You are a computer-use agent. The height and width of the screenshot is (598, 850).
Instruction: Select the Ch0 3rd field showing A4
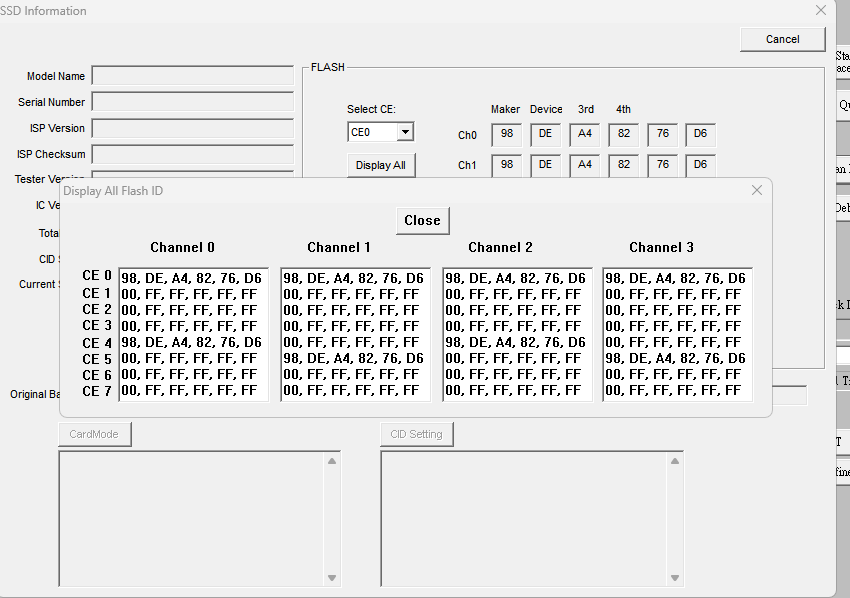[584, 134]
